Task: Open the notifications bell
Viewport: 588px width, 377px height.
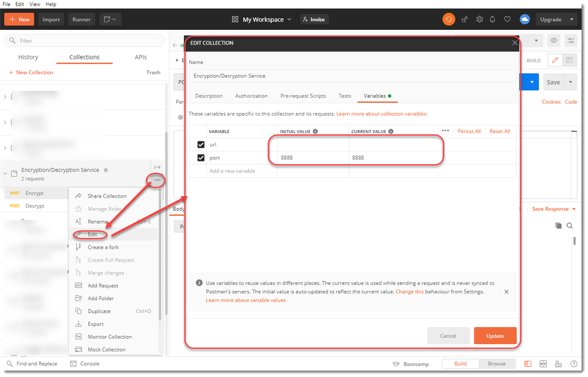Action: (492, 20)
